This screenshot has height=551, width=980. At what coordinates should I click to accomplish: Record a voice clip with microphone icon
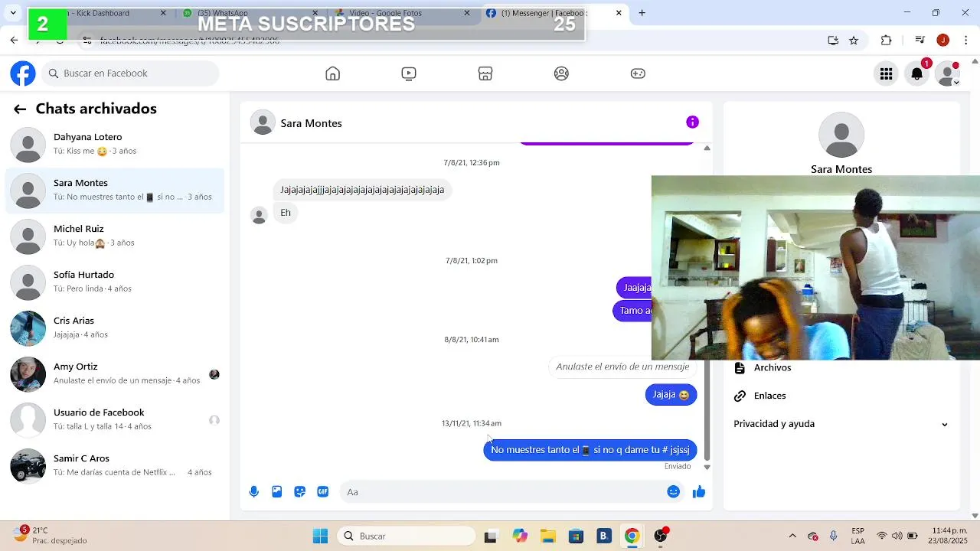pyautogui.click(x=254, y=492)
